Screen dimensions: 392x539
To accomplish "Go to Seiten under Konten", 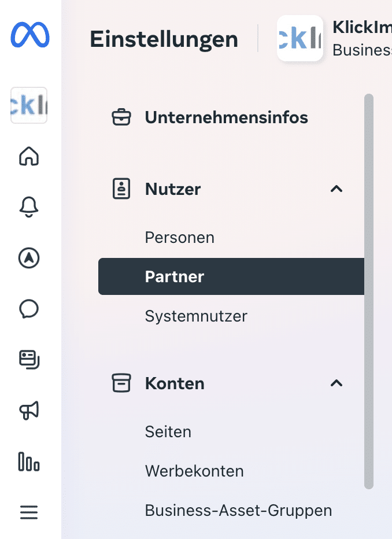I will [168, 432].
